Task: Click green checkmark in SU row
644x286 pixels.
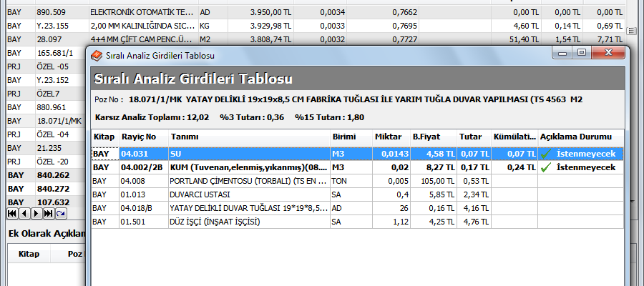Action: pos(545,154)
